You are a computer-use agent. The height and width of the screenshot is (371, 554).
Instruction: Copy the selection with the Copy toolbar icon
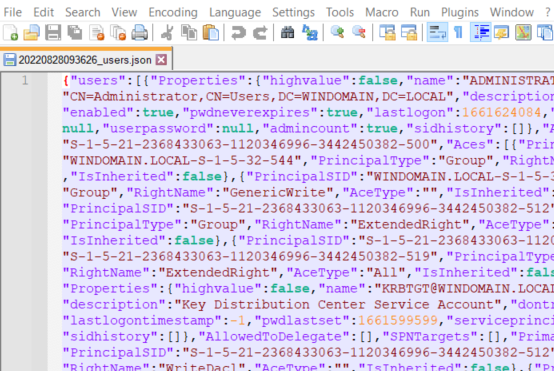tap(189, 33)
